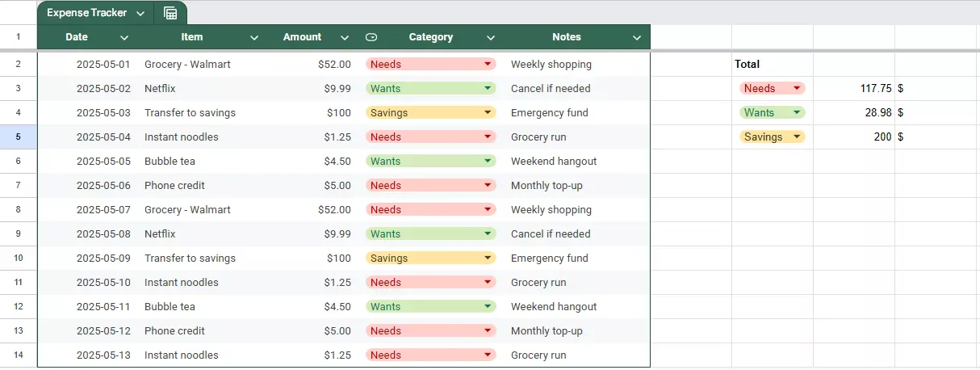
Task: Open the Date column filter arrow
Action: (x=124, y=37)
